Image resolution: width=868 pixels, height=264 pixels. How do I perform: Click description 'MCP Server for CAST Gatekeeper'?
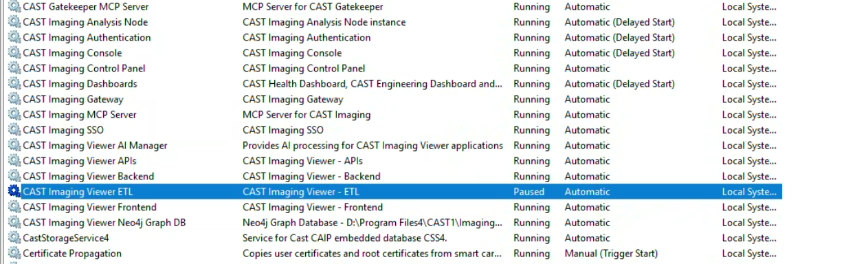pos(313,7)
